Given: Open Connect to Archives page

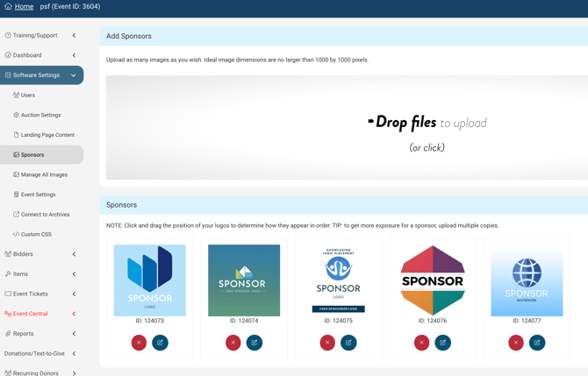Looking at the screenshot, I should pyautogui.click(x=45, y=215).
